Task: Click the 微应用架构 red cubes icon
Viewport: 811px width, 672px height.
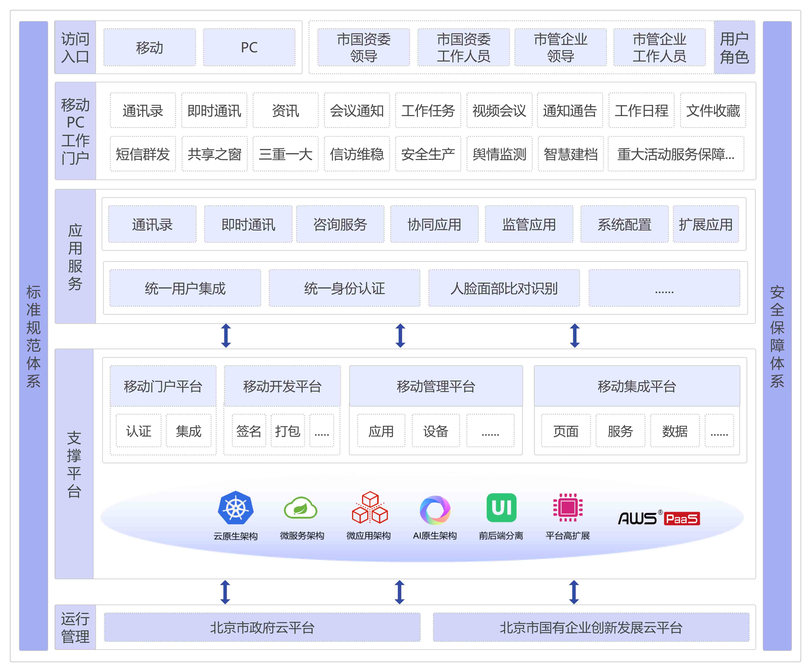Action: click(369, 508)
